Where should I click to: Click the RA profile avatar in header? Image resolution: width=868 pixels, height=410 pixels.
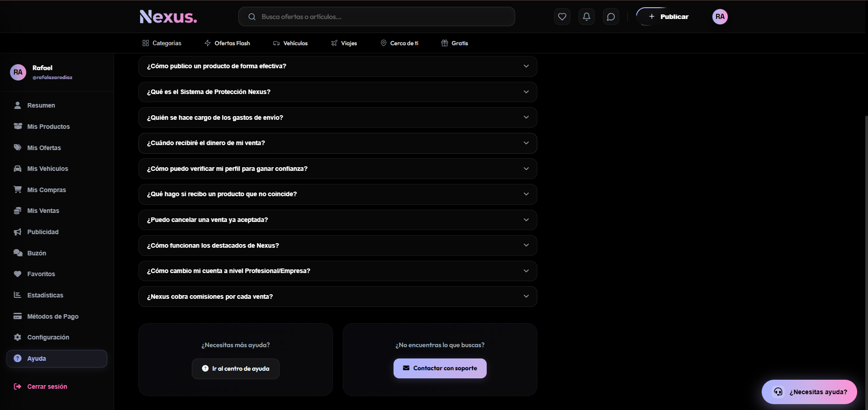pos(720,17)
